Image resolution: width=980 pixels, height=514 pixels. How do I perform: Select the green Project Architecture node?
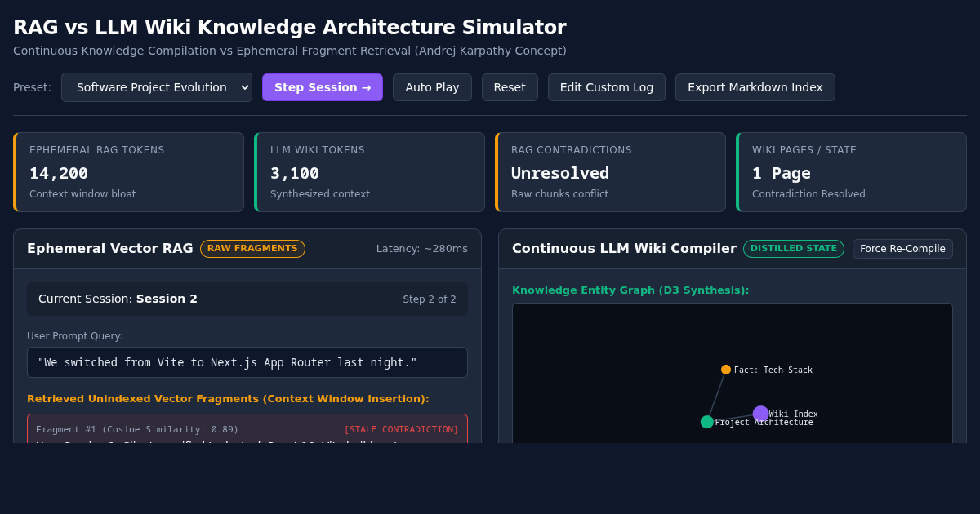click(x=707, y=422)
